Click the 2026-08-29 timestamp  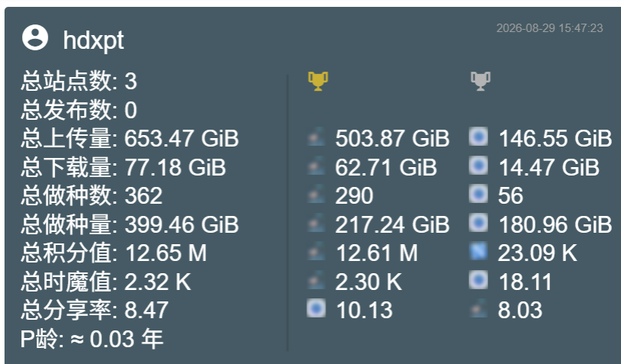(549, 28)
